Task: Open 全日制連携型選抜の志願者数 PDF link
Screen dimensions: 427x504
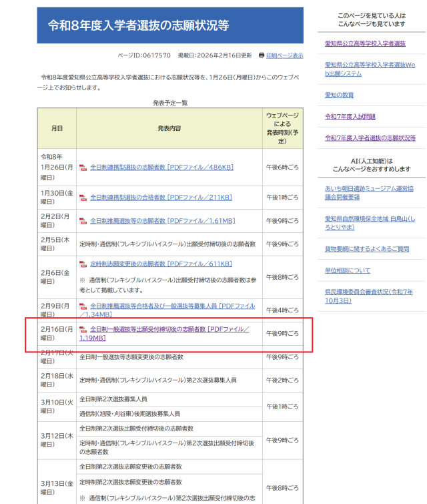Action: click(x=161, y=168)
